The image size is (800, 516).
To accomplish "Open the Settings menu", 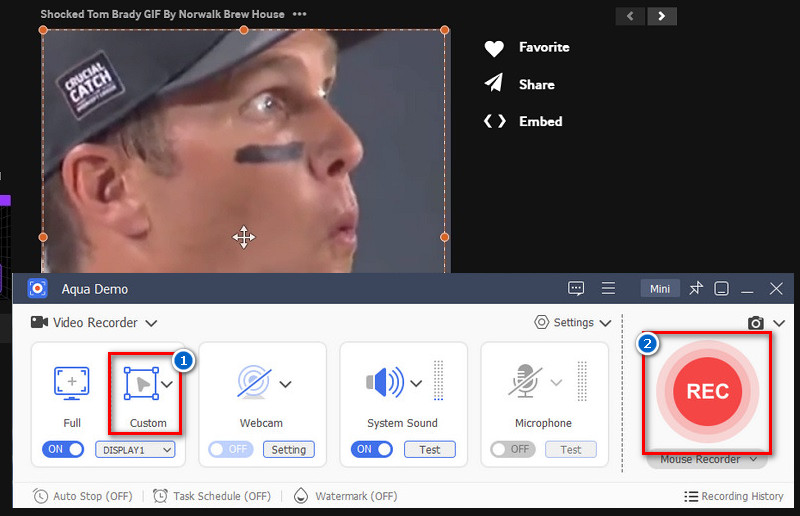I will click(x=573, y=323).
